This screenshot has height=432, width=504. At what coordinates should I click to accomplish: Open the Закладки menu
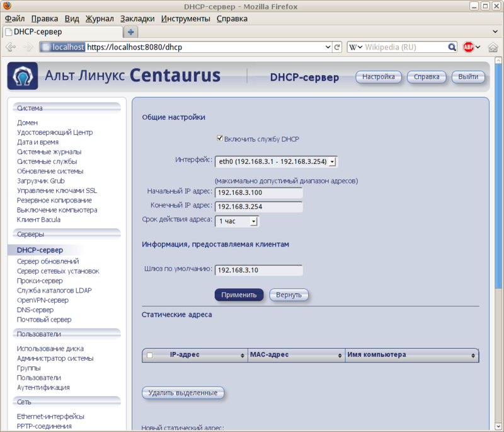coord(137,19)
